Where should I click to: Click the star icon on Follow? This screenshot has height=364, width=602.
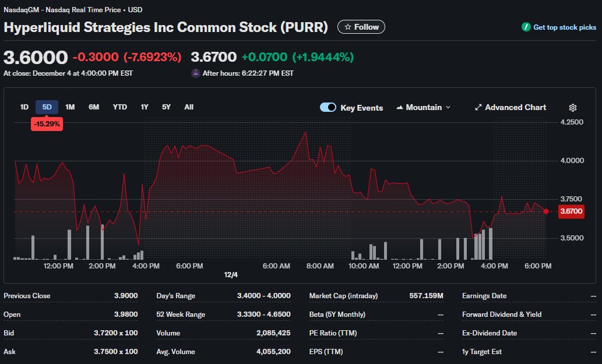point(348,27)
